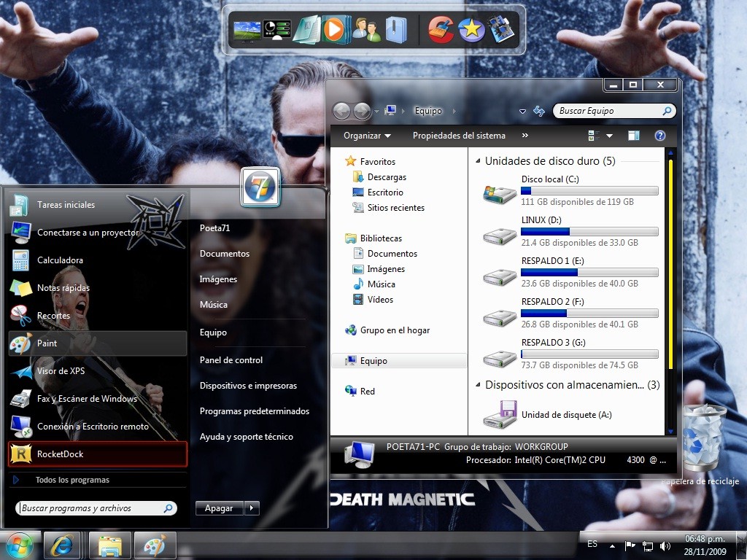Open the Organizar dropdown menu
This screenshot has height=560, width=747.
tap(367, 136)
